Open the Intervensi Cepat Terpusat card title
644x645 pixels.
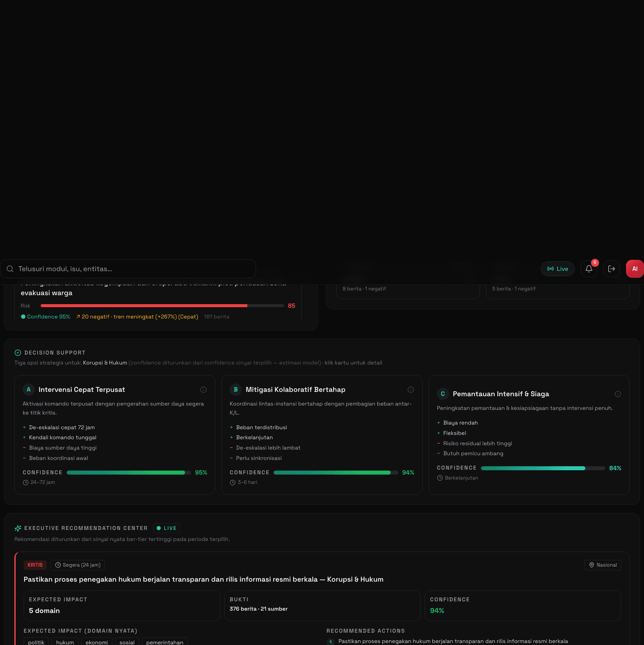tap(82, 390)
